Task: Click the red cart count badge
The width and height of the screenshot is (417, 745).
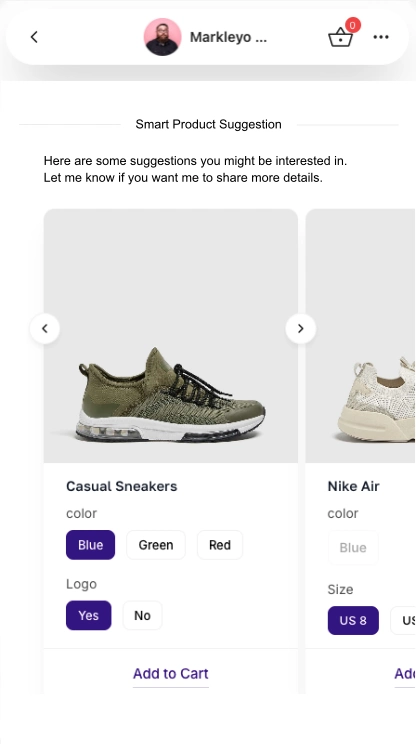Action: coord(352,25)
